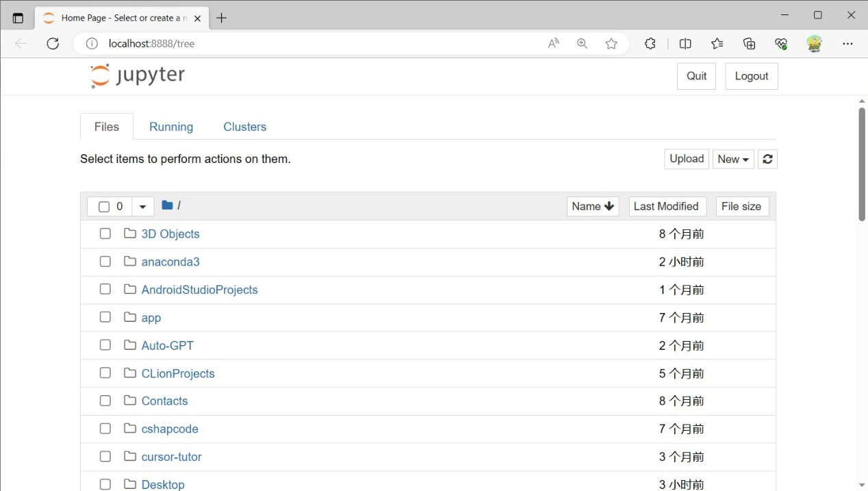Activate Read aloud in address bar
Viewport: 868px width, 491px height.
553,44
